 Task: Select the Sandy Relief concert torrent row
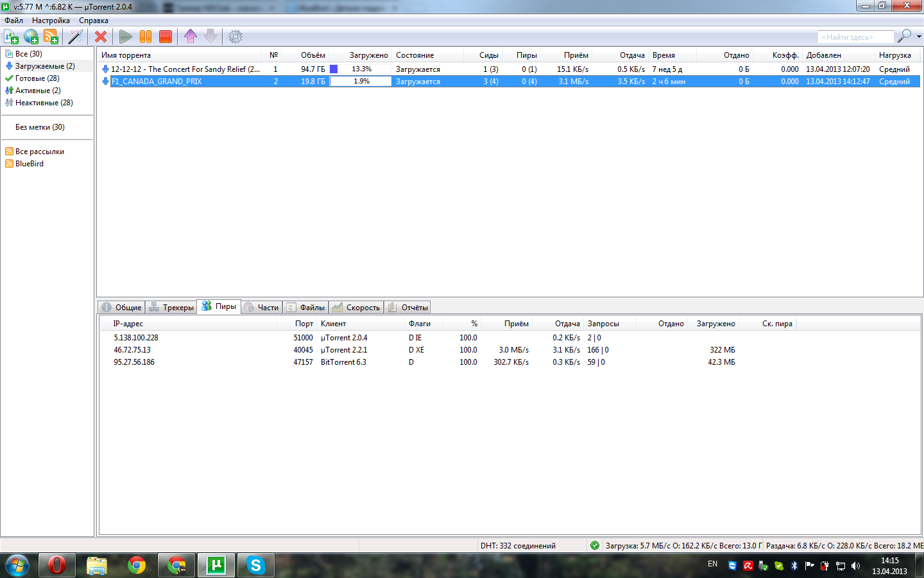pyautogui.click(x=509, y=69)
